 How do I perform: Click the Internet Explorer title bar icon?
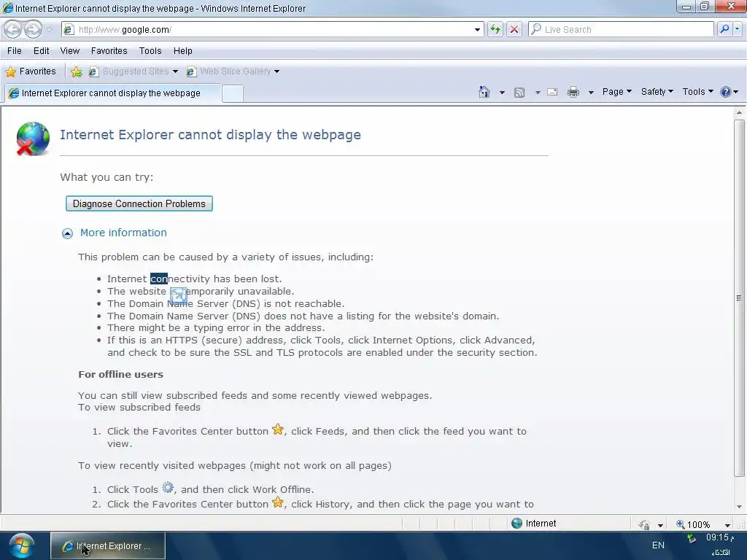pyautogui.click(x=7, y=8)
